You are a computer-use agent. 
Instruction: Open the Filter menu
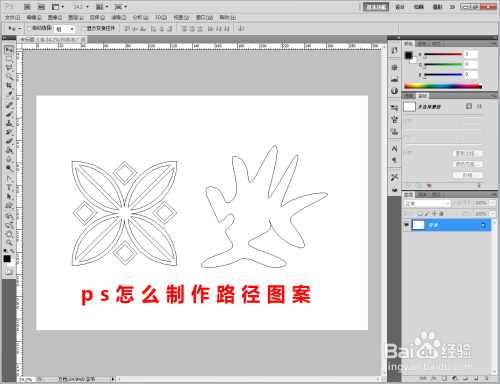pyautogui.click(x=119, y=17)
